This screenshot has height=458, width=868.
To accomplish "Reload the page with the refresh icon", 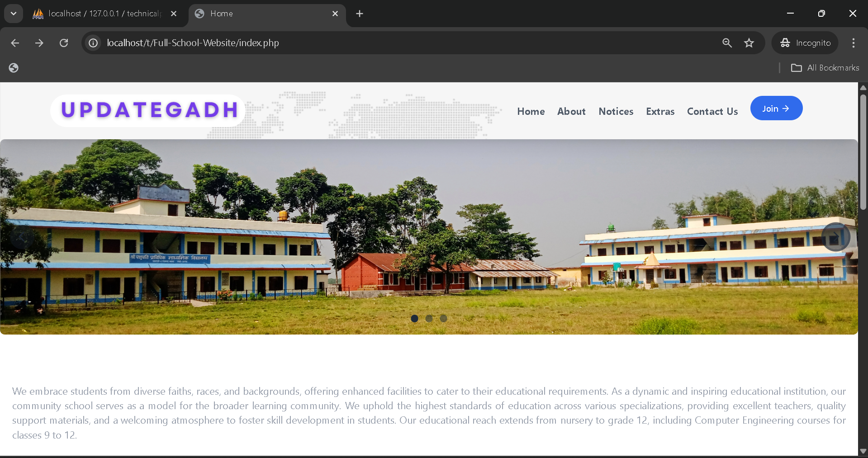I will (x=64, y=43).
